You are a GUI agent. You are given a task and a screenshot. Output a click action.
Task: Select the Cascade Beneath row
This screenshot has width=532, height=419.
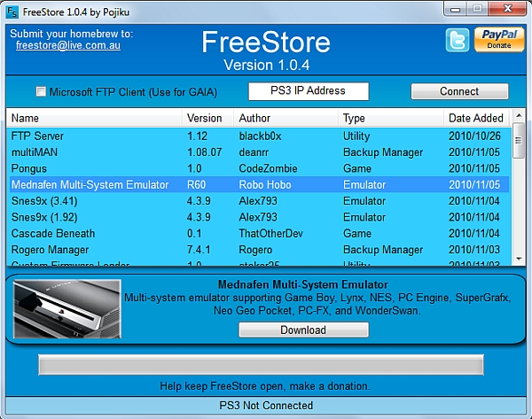coord(259,234)
